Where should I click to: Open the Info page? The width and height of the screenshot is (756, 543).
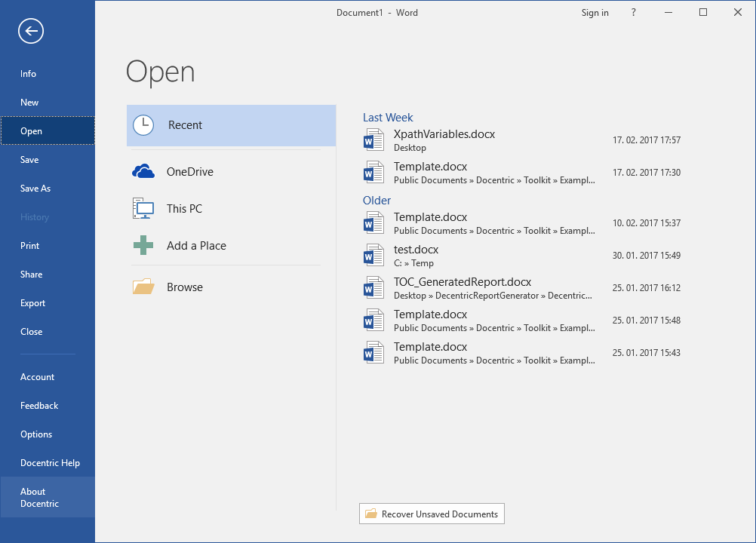pyautogui.click(x=48, y=74)
